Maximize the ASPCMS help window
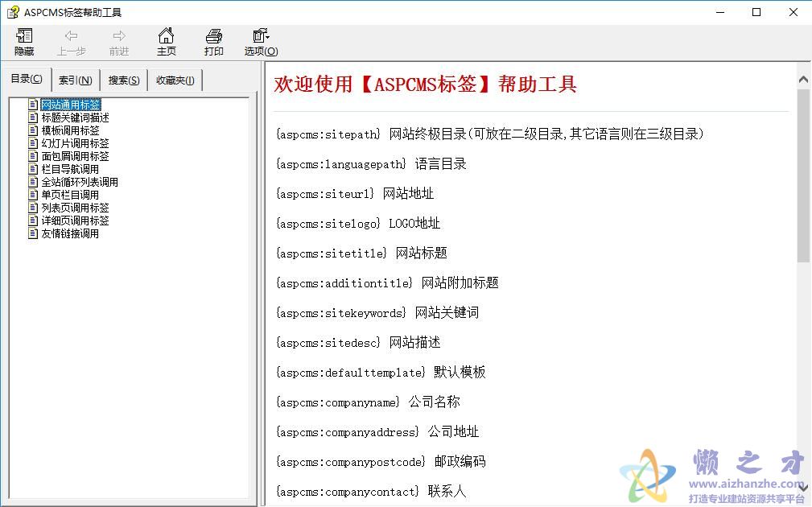Image resolution: width=812 pixels, height=507 pixels. tap(756, 12)
